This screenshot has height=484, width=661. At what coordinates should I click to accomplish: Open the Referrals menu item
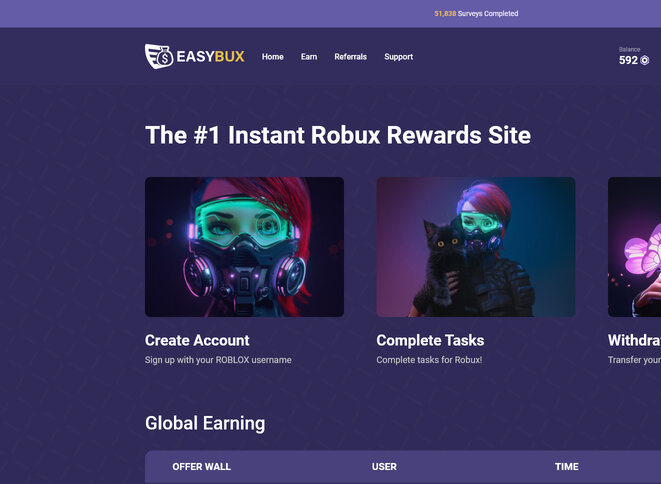point(350,56)
